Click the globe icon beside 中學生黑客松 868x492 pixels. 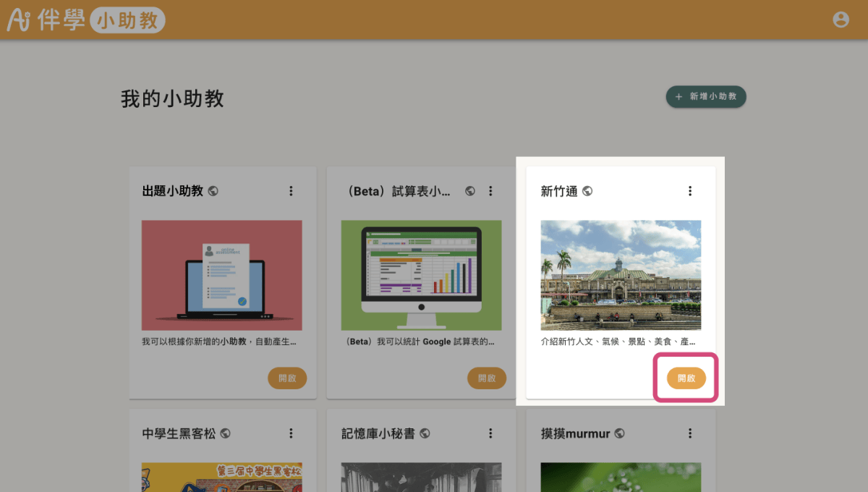[225, 433]
